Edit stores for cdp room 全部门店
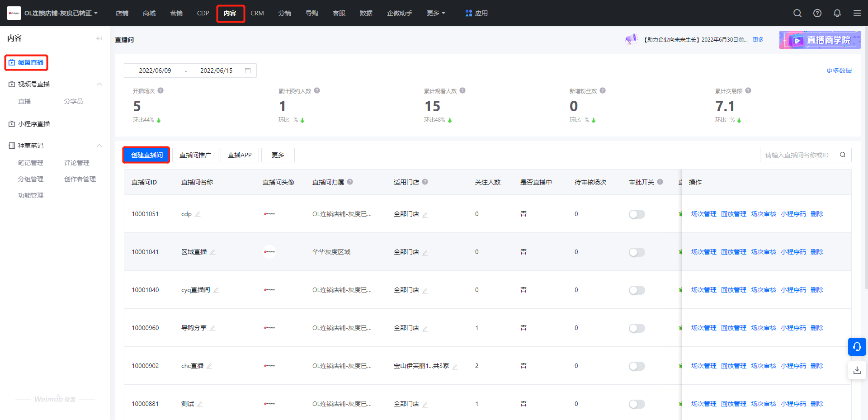The width and height of the screenshot is (868, 420). tap(425, 215)
